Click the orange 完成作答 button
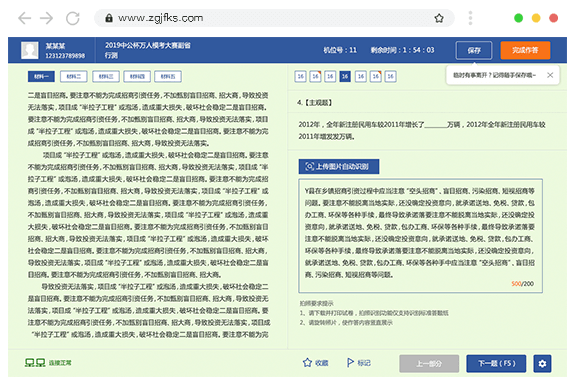Screen dimensions: 575x380 click(525, 50)
